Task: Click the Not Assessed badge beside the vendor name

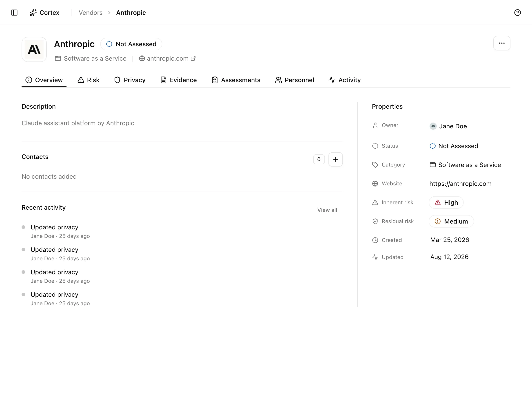Action: (x=131, y=44)
